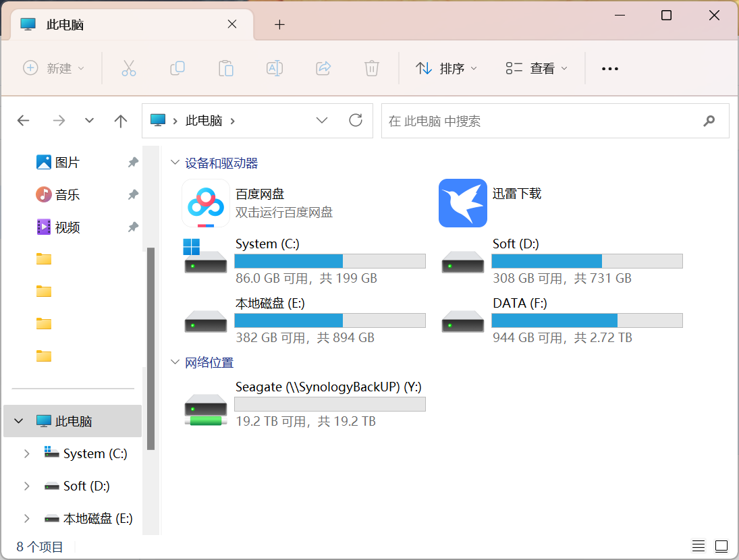Click the Delete trash can icon
739x560 pixels.
tap(372, 68)
